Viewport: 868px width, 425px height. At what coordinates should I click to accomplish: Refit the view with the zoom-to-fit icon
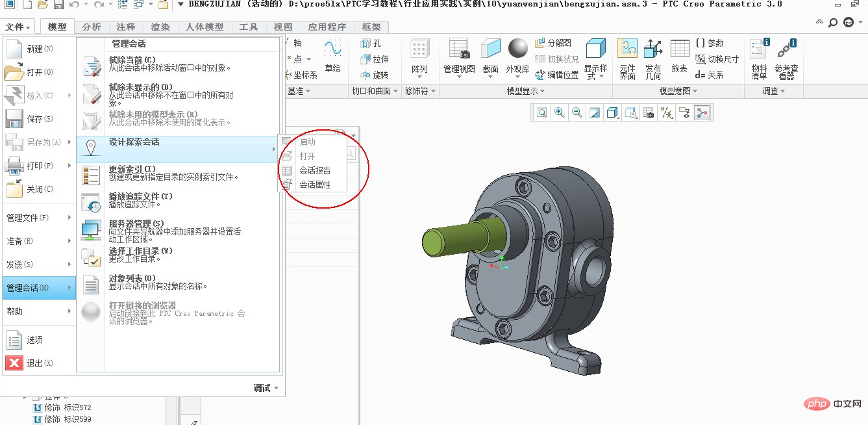[x=541, y=113]
